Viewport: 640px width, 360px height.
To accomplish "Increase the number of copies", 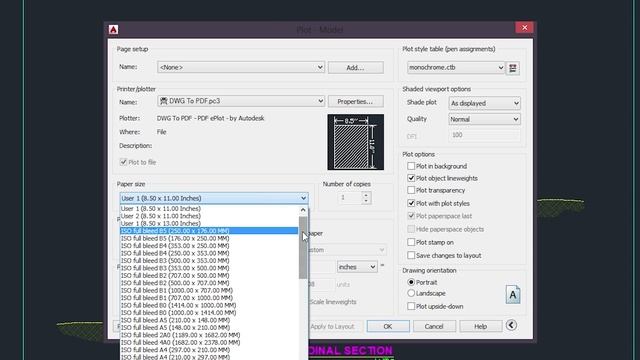I will 366,195.
